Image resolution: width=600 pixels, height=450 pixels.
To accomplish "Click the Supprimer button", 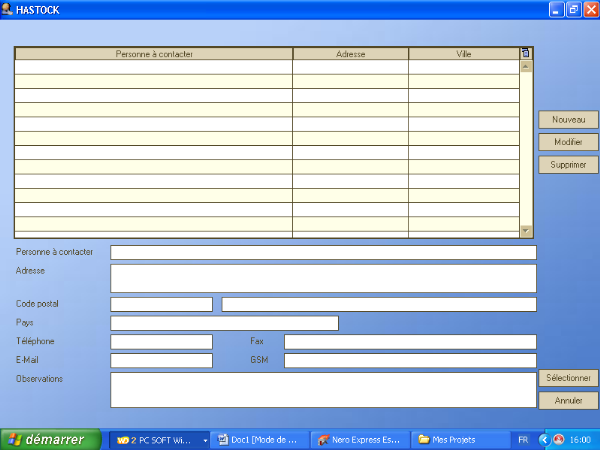I will tap(568, 165).
